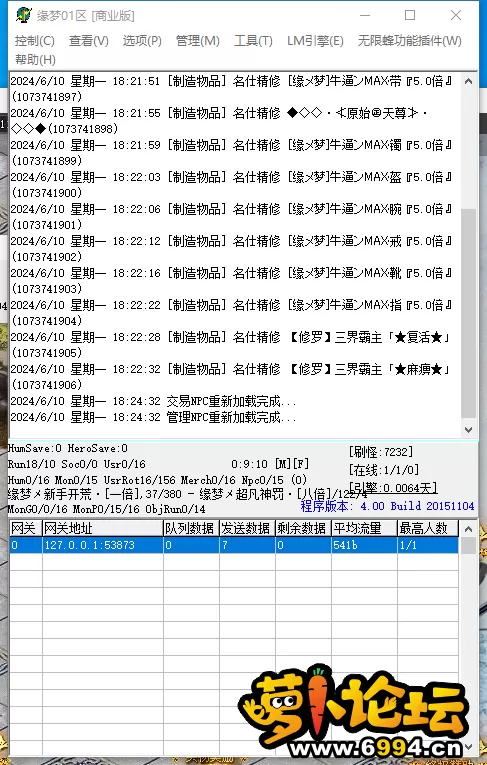Click log line with 三界霸主「★麻痹★」
Viewport: 487px width, 765px height.
(x=231, y=377)
